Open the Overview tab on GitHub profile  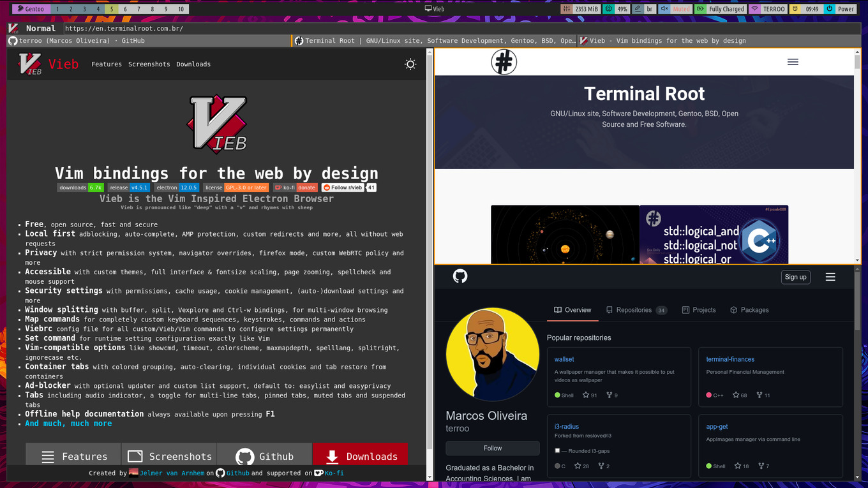(572, 310)
